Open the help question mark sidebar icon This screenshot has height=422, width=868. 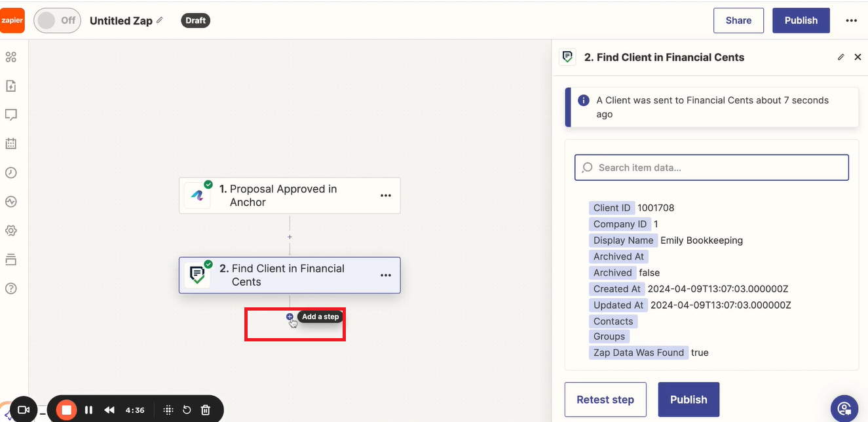[10, 288]
